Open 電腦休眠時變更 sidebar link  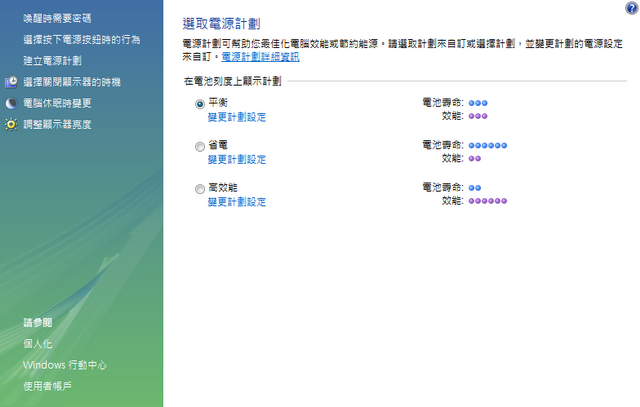pos(57,103)
